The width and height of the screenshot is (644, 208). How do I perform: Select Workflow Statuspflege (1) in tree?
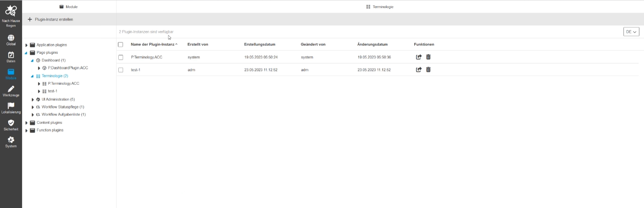pos(63,107)
